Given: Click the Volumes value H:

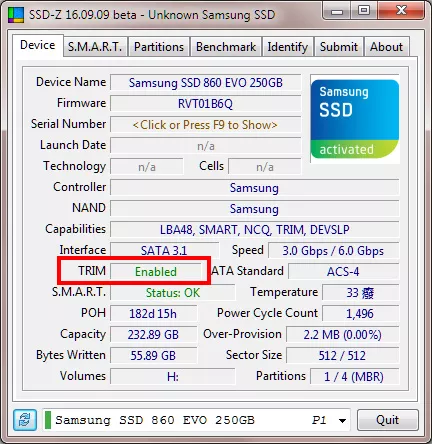Looking at the screenshot, I should (173, 377).
